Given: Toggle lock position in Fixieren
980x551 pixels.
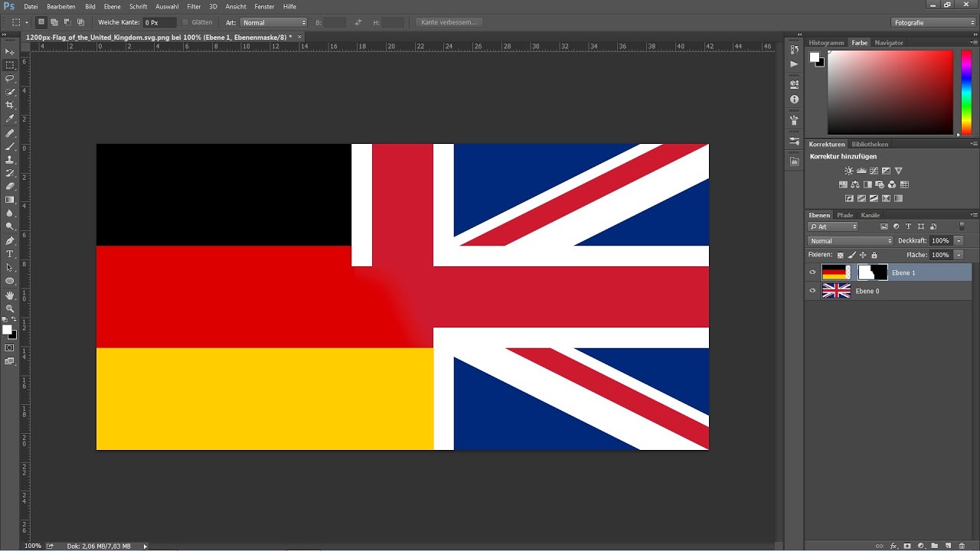Looking at the screenshot, I should tap(863, 255).
